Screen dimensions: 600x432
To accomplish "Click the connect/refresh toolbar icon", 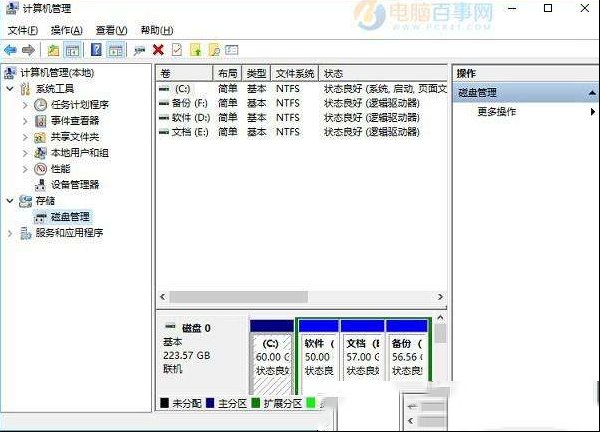I will coord(139,50).
